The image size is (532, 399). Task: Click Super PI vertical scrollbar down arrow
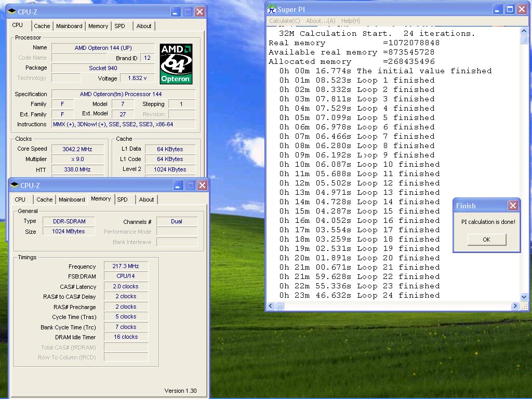[524, 297]
